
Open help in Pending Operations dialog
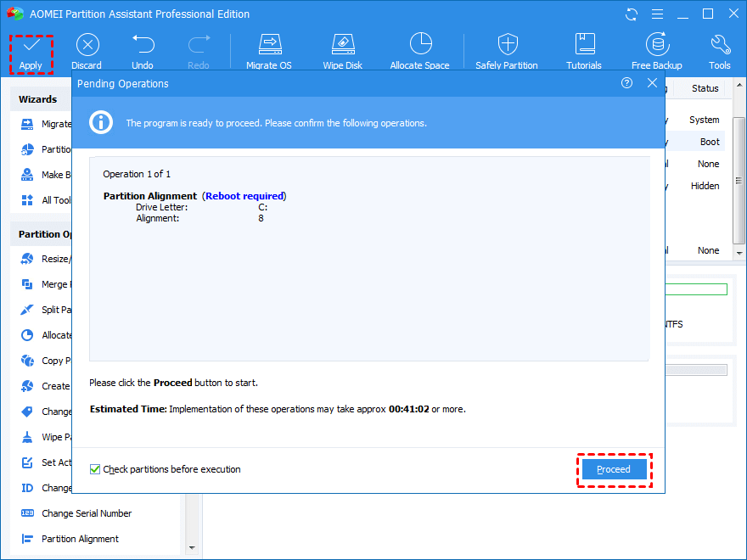[x=627, y=83]
